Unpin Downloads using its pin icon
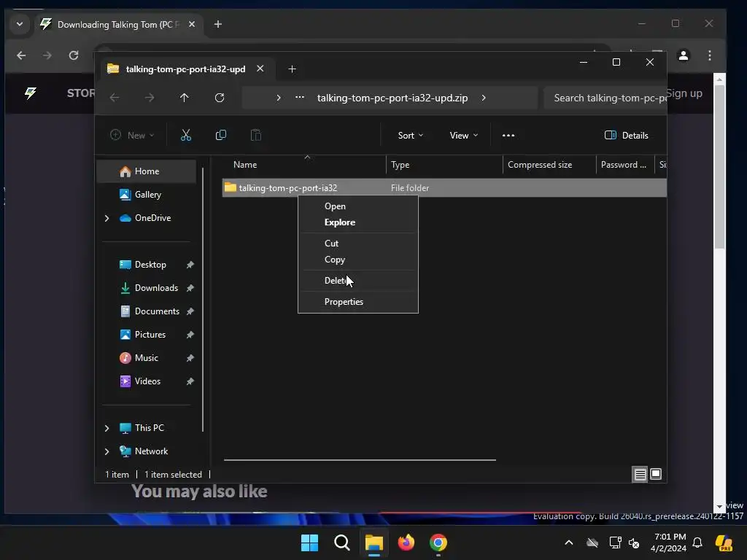 [x=190, y=288]
